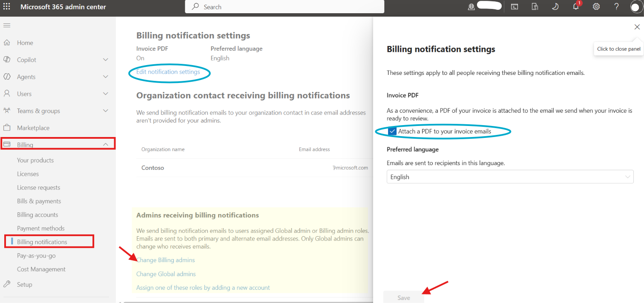Click the Edit notification settings link
This screenshot has width=644, height=303.
(168, 72)
